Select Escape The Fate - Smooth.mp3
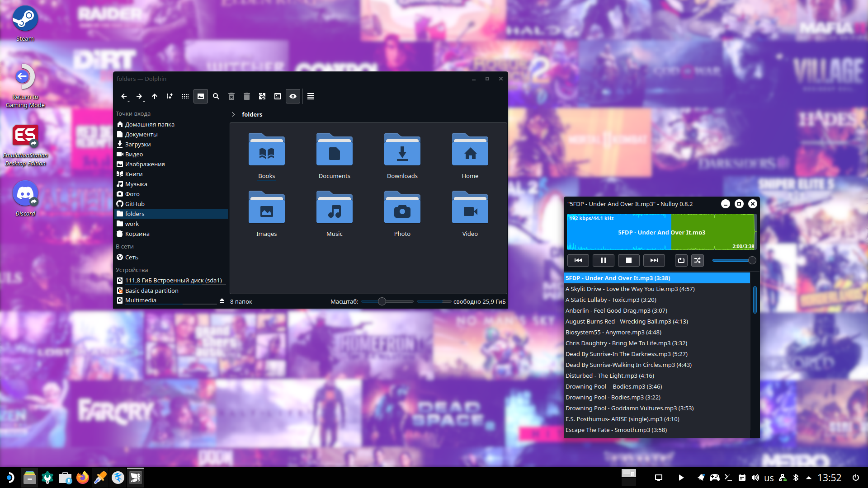Screen dimensions: 868x488 click(x=657, y=430)
